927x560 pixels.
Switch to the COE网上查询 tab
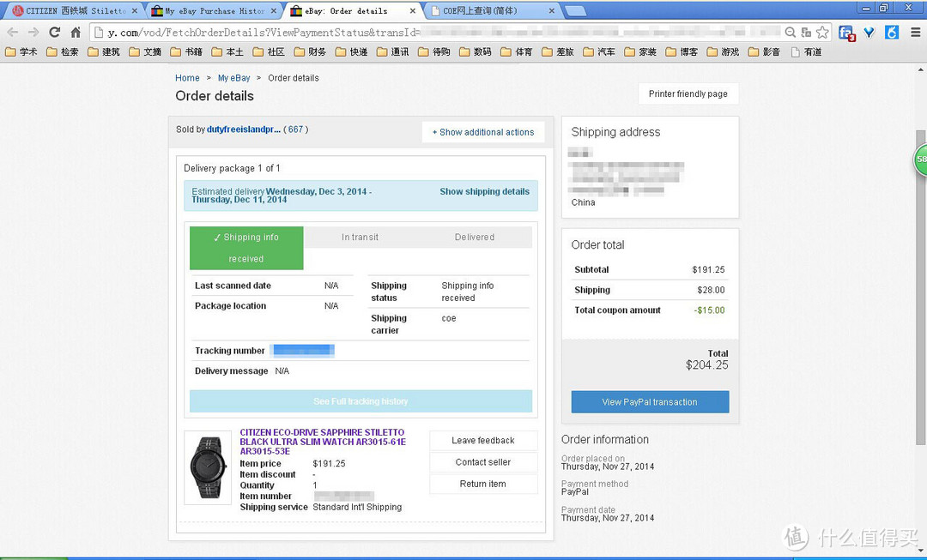tap(492, 10)
